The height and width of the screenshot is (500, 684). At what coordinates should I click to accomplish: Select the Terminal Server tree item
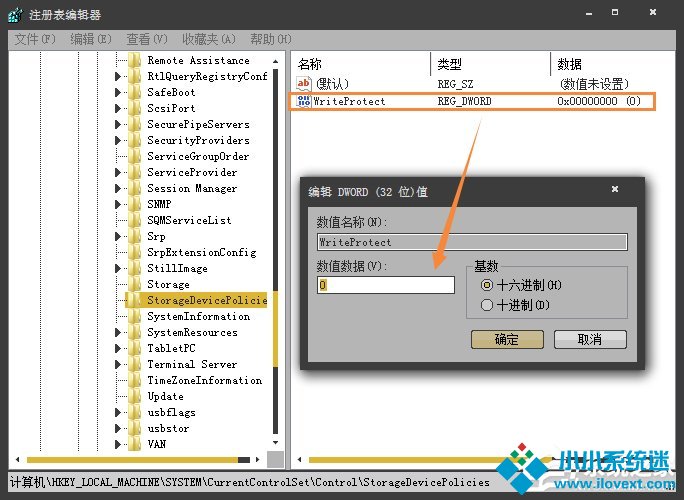(x=192, y=364)
